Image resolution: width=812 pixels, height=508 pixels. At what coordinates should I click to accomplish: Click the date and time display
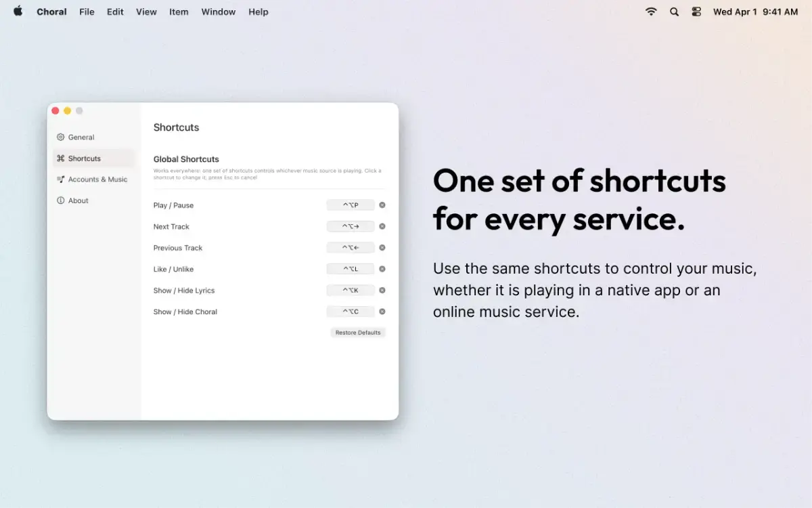pyautogui.click(x=755, y=12)
